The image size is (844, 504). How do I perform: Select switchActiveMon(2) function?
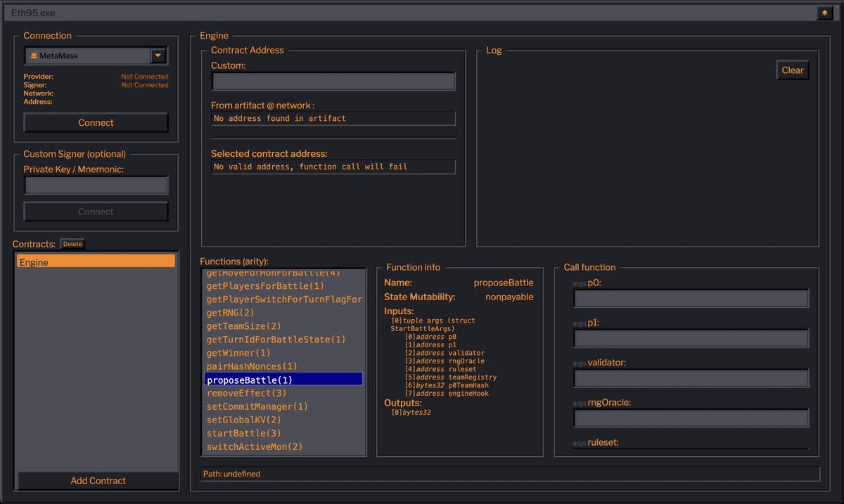coord(283,446)
